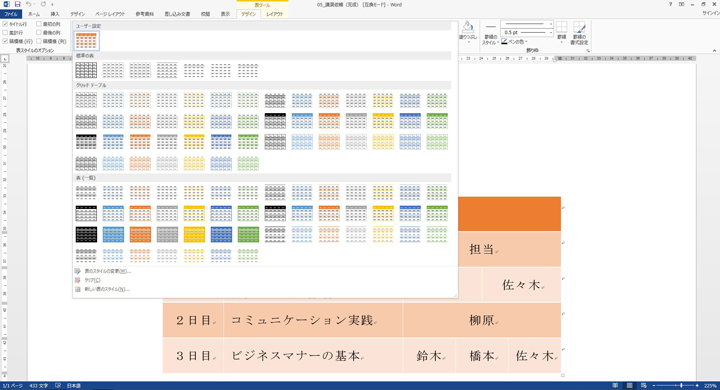Select the orange user-defined table style thumbnail
The width and height of the screenshot is (720, 390).
(86, 41)
